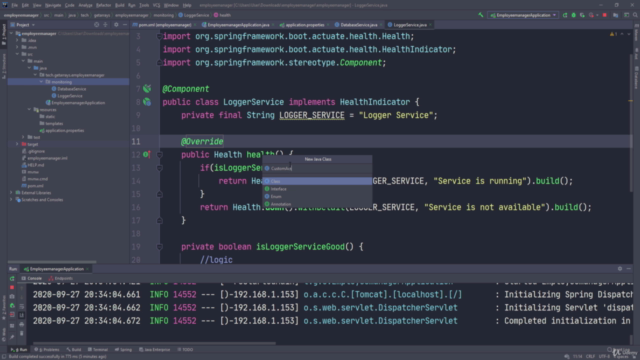Select Annotation in New Java Class popup
This screenshot has height=360, width=640.
click(317, 204)
